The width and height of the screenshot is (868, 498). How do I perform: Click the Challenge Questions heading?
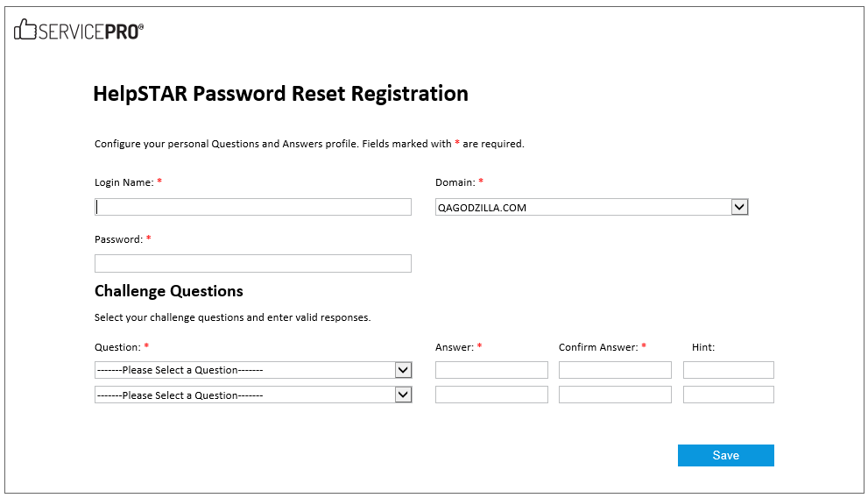click(169, 291)
